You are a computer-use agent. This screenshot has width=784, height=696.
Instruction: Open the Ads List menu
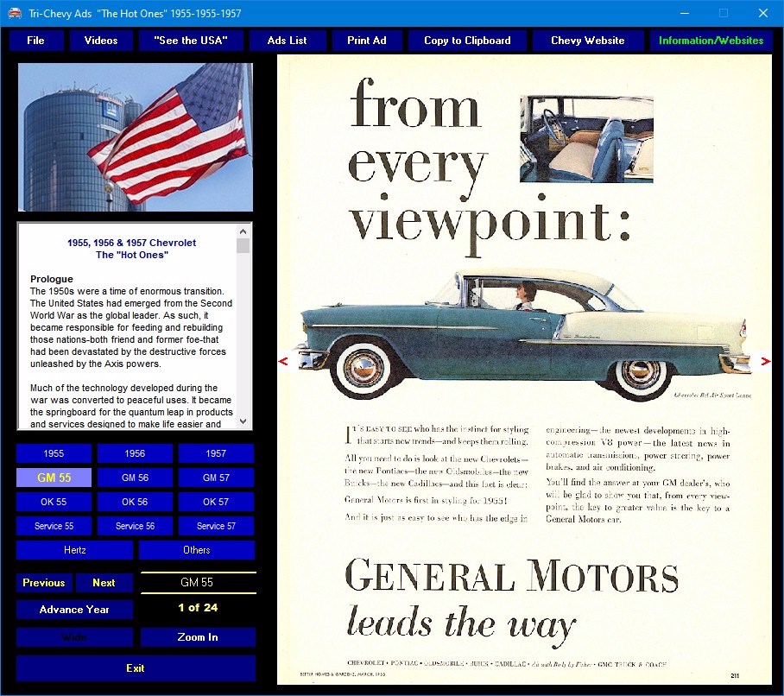click(287, 41)
